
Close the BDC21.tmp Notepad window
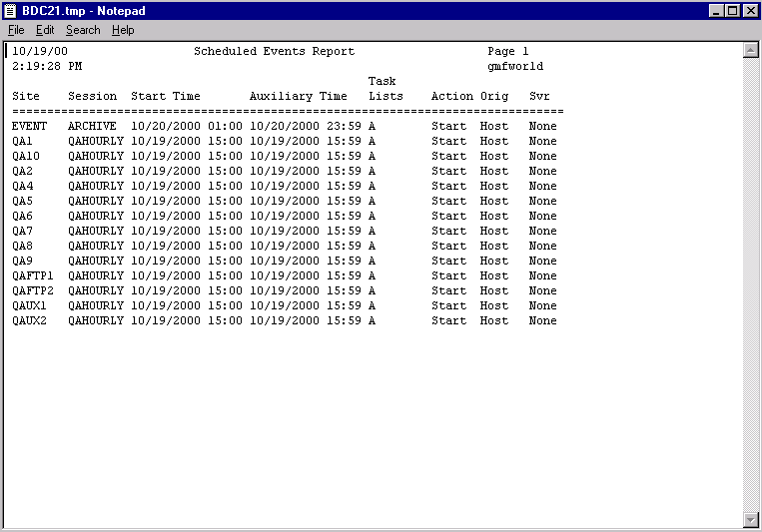(750, 10)
